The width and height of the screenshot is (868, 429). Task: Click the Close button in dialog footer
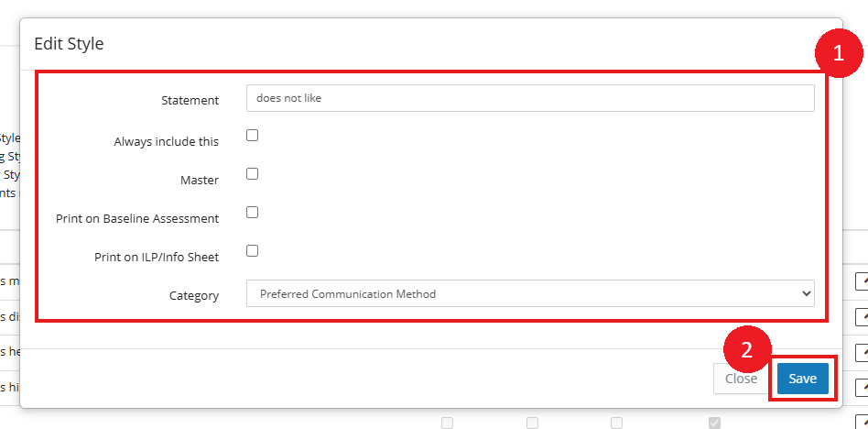pos(741,379)
